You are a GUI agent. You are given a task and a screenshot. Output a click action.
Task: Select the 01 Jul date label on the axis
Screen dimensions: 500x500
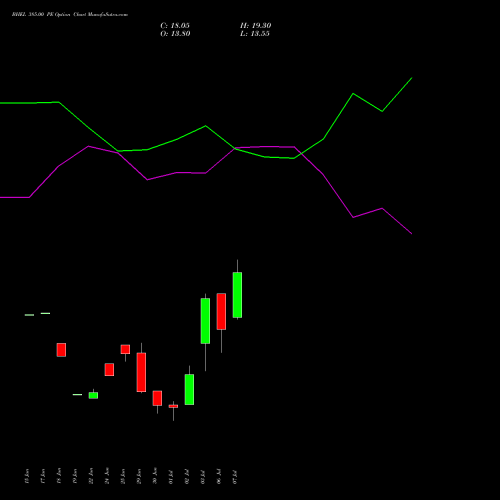[x=171, y=476]
